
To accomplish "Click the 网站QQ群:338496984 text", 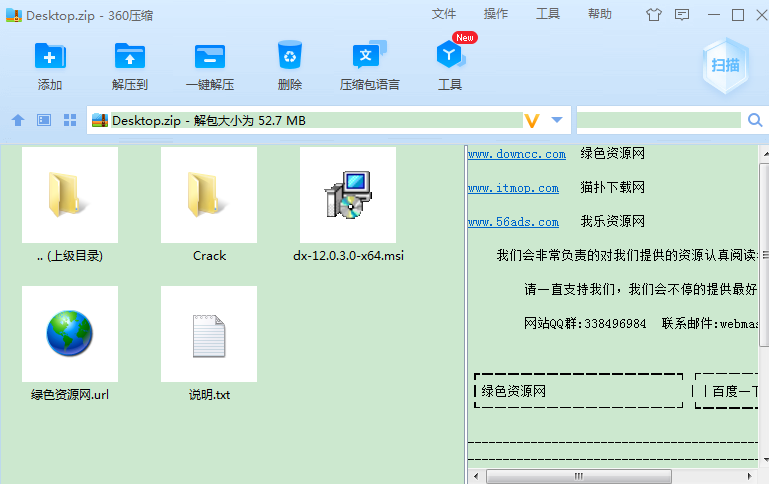I will (x=585, y=323).
